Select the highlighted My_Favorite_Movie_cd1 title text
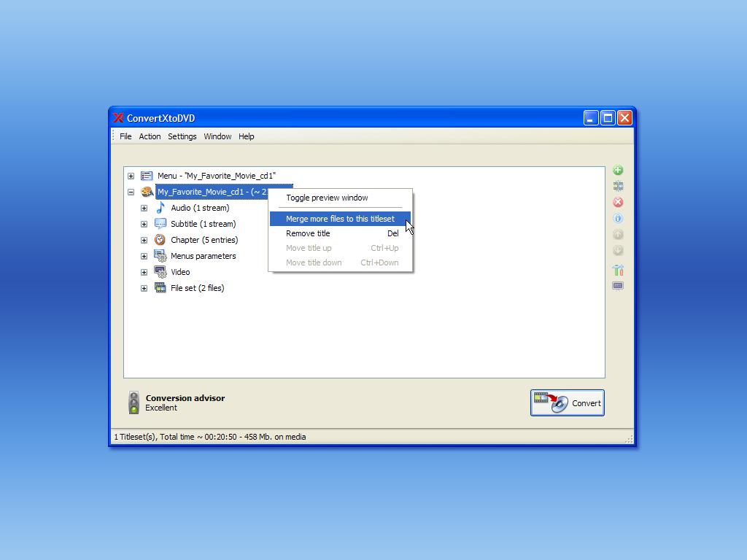The width and height of the screenshot is (747, 560). tap(212, 192)
